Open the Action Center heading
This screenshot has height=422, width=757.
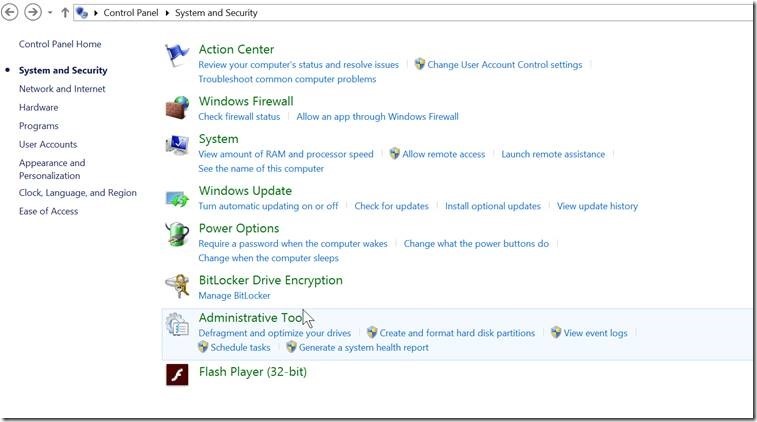(x=237, y=49)
